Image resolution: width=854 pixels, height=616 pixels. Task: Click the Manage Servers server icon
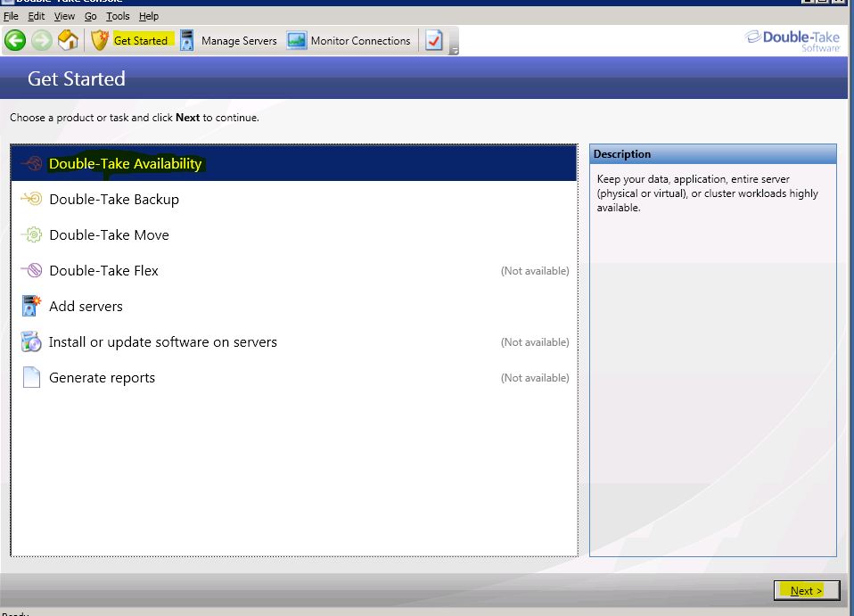(187, 40)
